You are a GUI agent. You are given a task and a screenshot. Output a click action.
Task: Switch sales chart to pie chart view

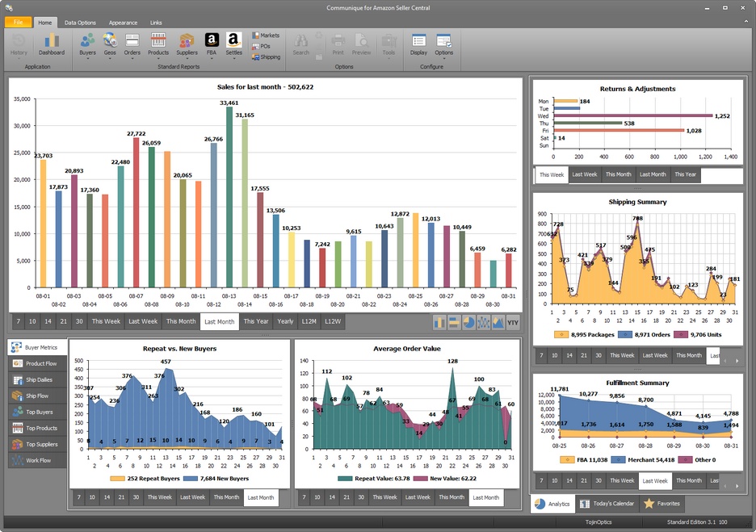(468, 322)
